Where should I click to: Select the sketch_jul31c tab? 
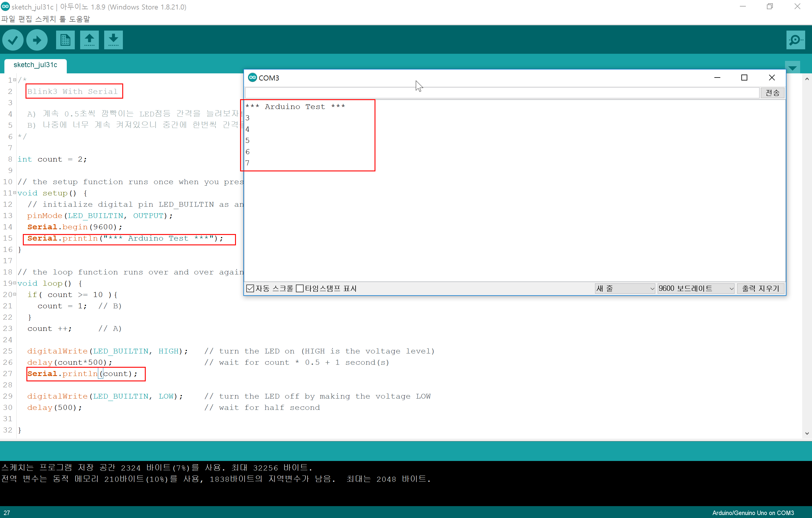[x=35, y=65]
